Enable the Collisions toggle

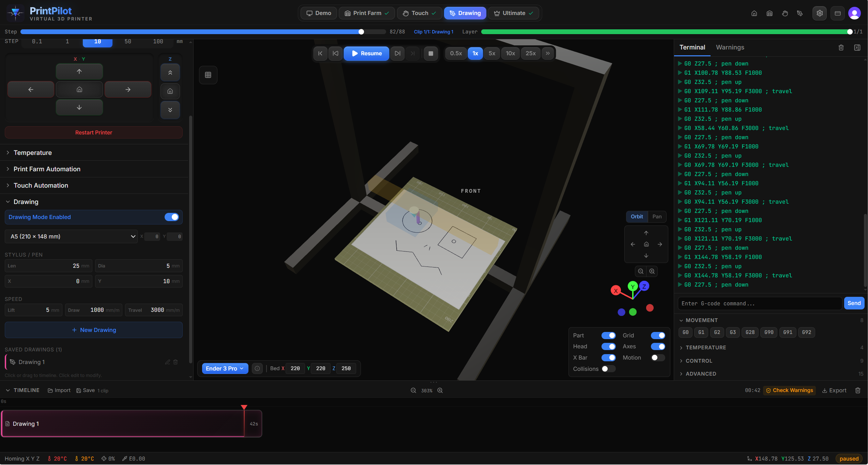pos(608,369)
